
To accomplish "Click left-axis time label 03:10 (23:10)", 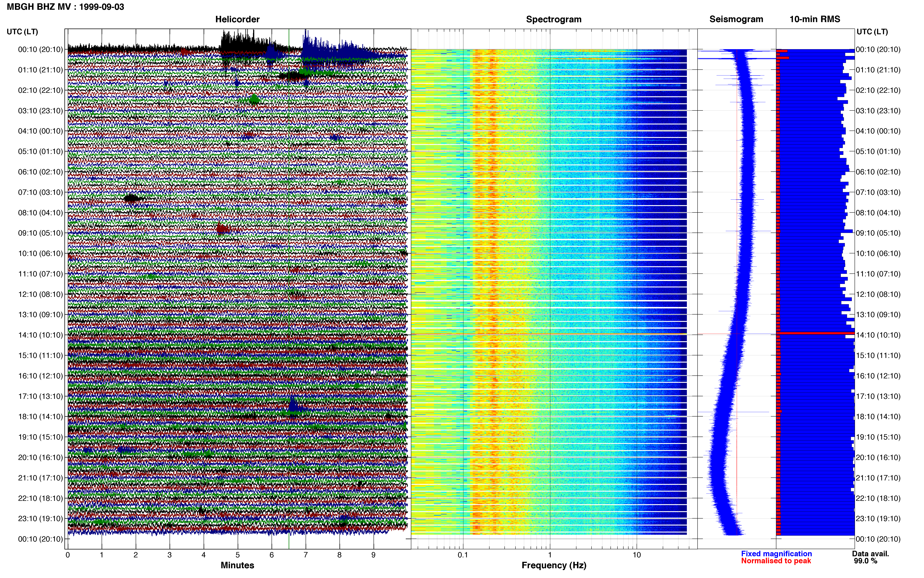I will (41, 111).
